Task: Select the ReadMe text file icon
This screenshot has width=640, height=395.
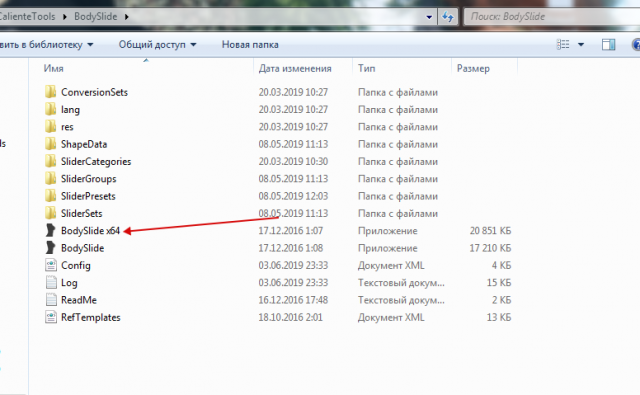Action: point(51,300)
